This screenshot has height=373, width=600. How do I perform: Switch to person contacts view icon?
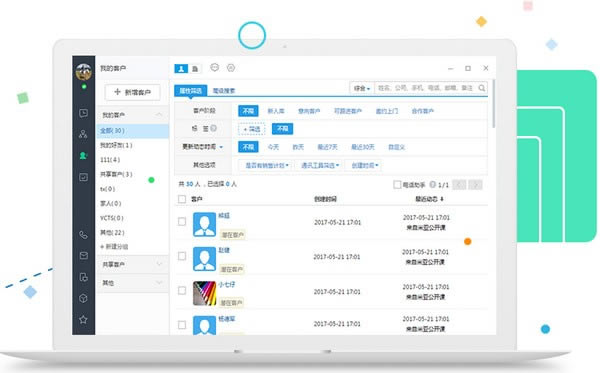click(181, 68)
